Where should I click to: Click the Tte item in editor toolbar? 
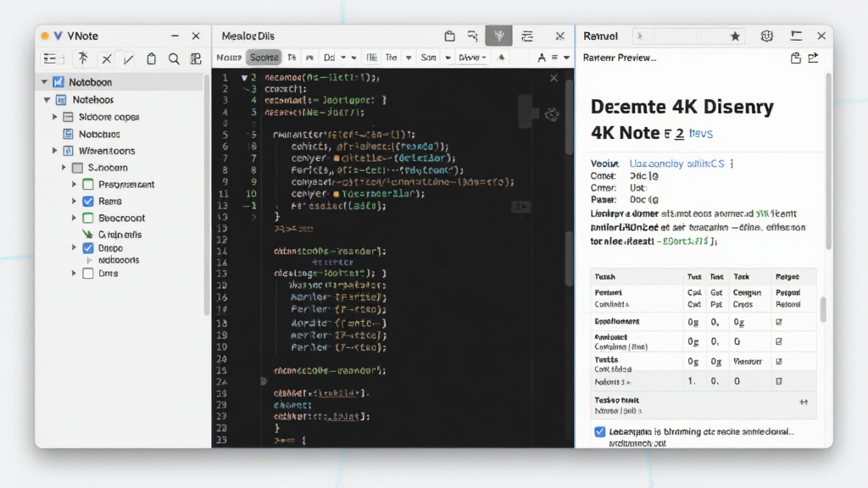(x=392, y=58)
